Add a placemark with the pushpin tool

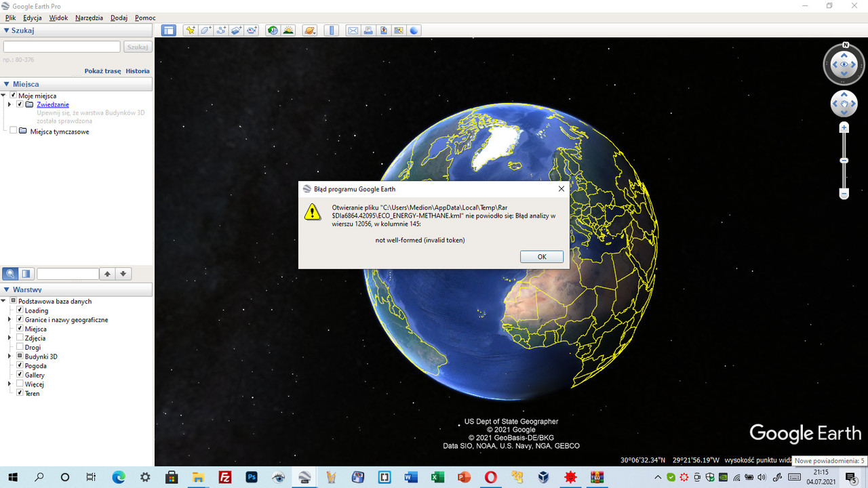click(190, 30)
